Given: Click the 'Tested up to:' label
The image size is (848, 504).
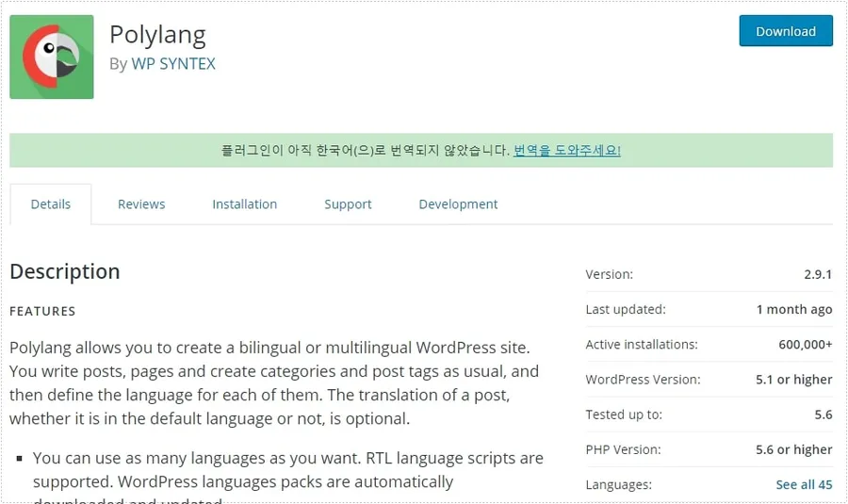Looking at the screenshot, I should point(624,415).
